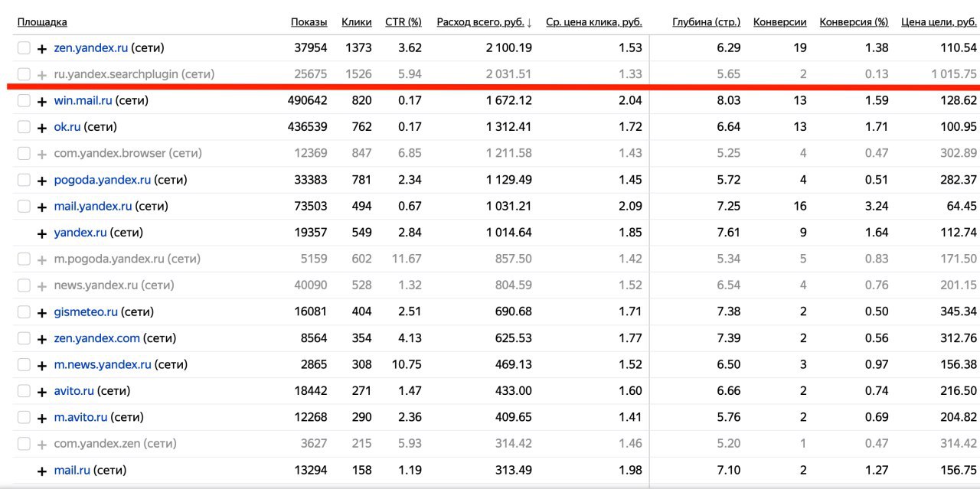Screen dimensions: 980x489
Task: Click the 2 100.19 spend value
Action: (x=508, y=47)
